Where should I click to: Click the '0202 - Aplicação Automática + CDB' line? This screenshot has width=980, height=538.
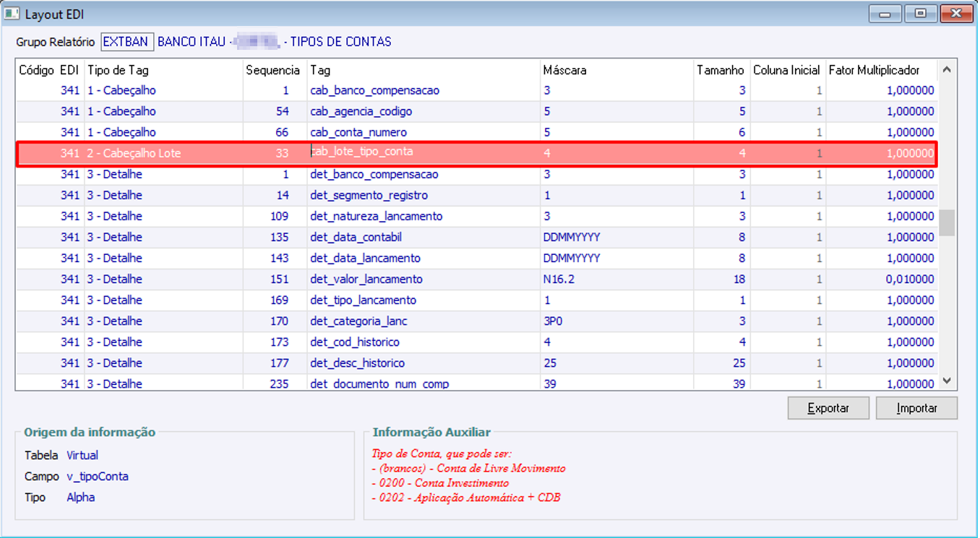(466, 498)
